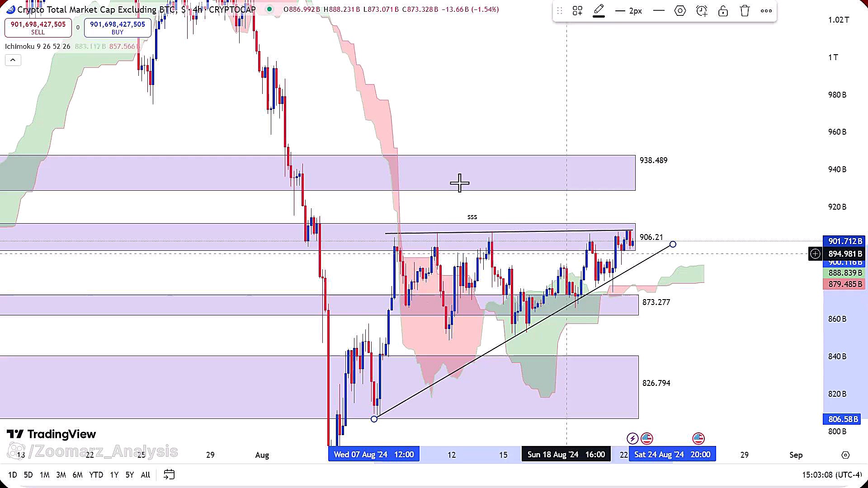Click the sss text annotation
Image resolution: width=868 pixels, height=488 pixels.
tap(472, 217)
